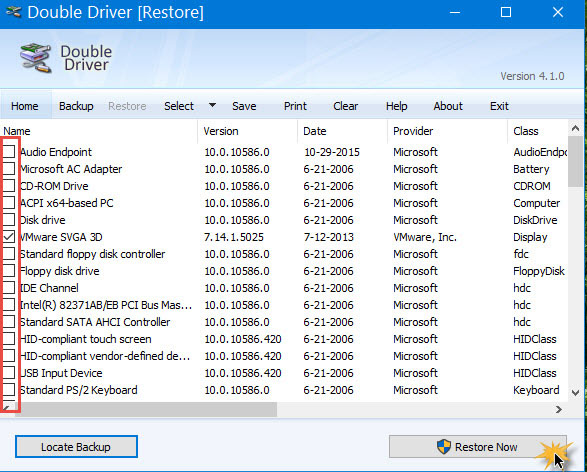Click the 7-12-2013 date cell

pyautogui.click(x=328, y=237)
